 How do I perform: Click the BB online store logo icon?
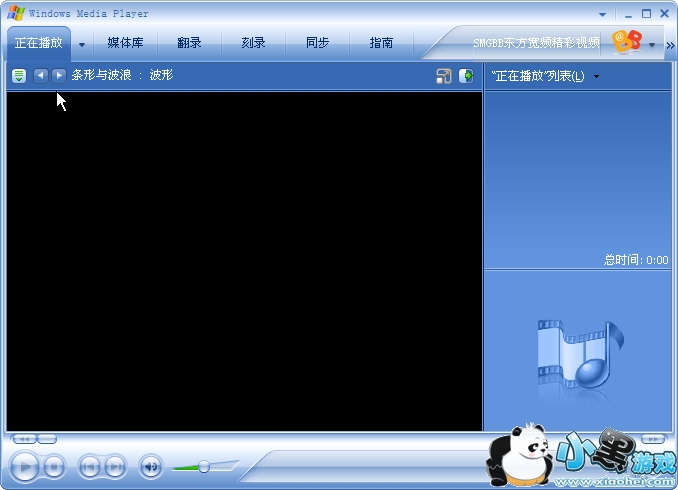pyautogui.click(x=627, y=42)
